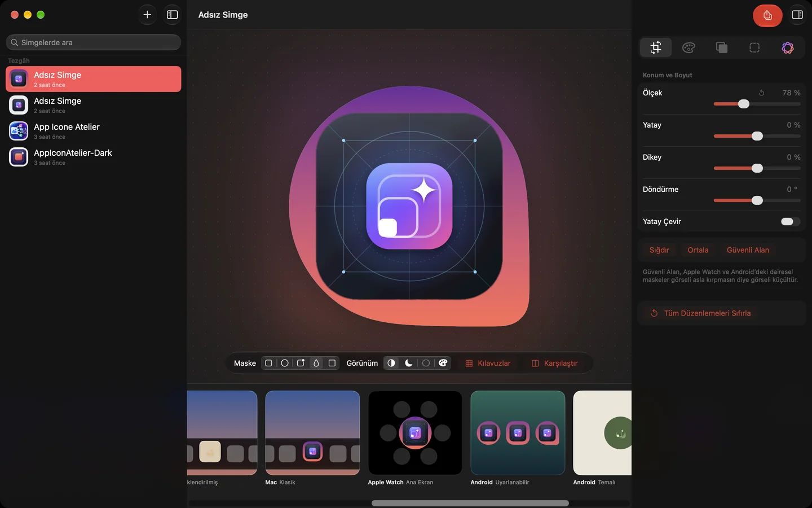
Task: Open the overlapping squares layers tab
Action: [x=722, y=47]
